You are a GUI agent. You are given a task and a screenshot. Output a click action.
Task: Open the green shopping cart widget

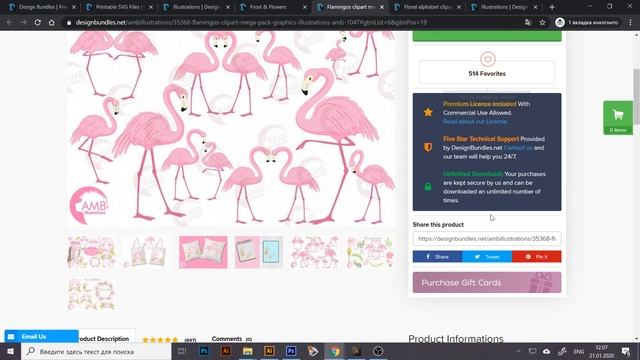618,118
